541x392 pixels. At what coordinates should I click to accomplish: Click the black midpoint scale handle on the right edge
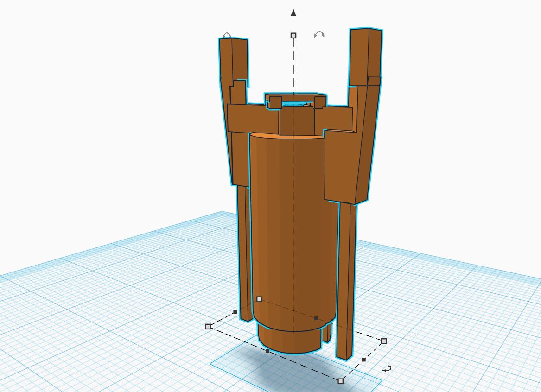point(364,359)
